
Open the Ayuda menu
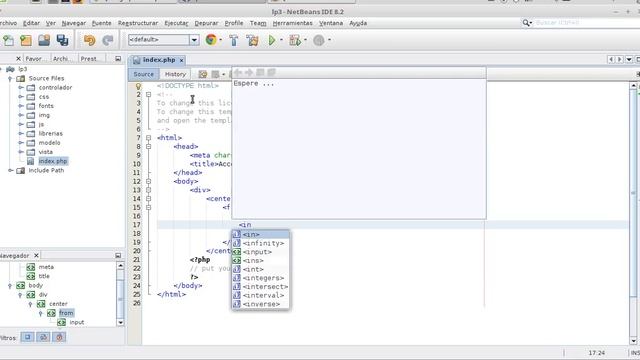coord(358,23)
